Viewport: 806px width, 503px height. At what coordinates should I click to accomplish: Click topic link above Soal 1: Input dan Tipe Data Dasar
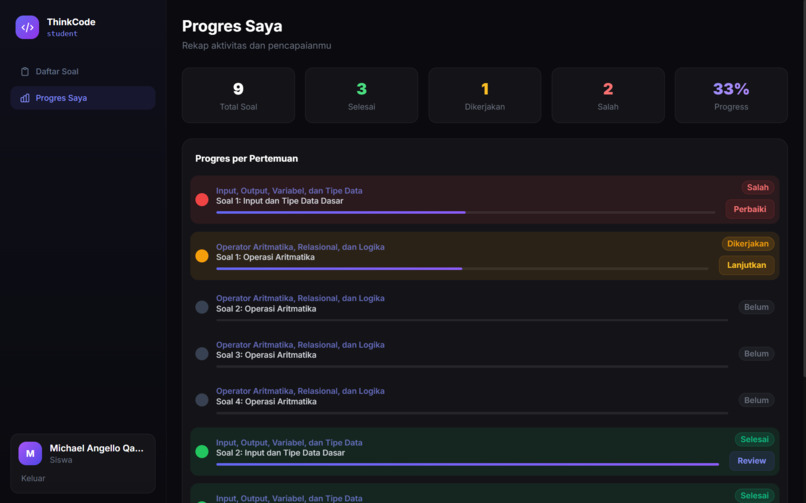(x=289, y=191)
